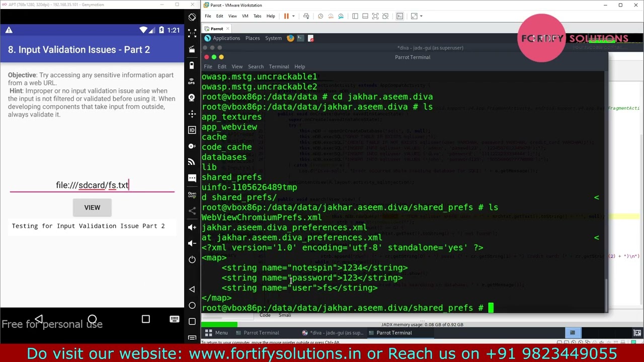
Task: Open the VMware Help menu
Action: pos(271,16)
